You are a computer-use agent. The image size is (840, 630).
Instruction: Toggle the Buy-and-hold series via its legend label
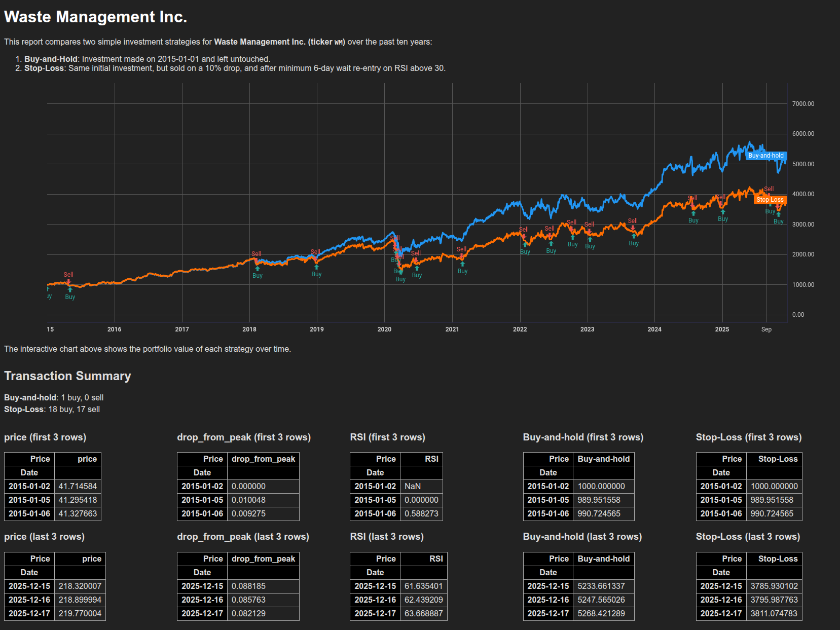tap(765, 156)
